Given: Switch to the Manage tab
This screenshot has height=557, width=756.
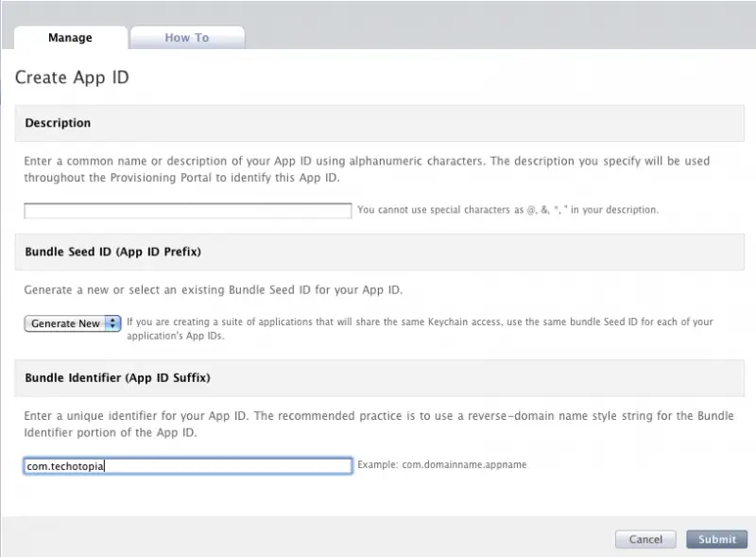Looking at the screenshot, I should 70,38.
